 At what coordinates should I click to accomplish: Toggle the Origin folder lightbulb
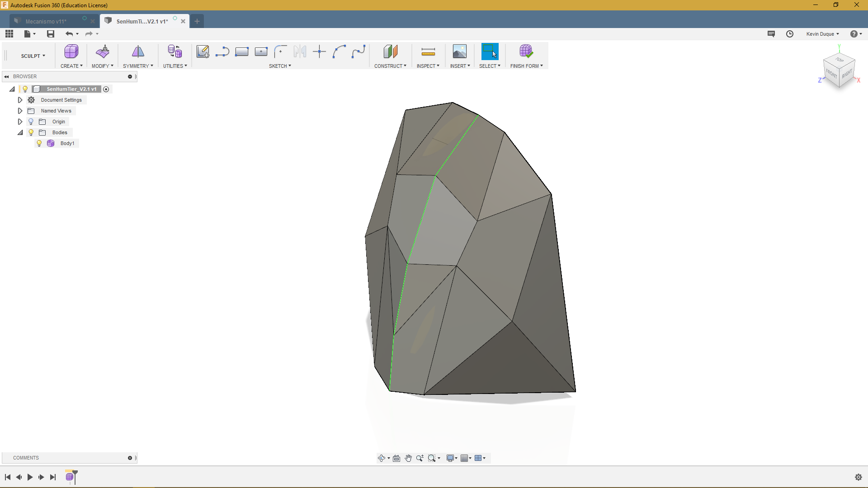coord(31,122)
